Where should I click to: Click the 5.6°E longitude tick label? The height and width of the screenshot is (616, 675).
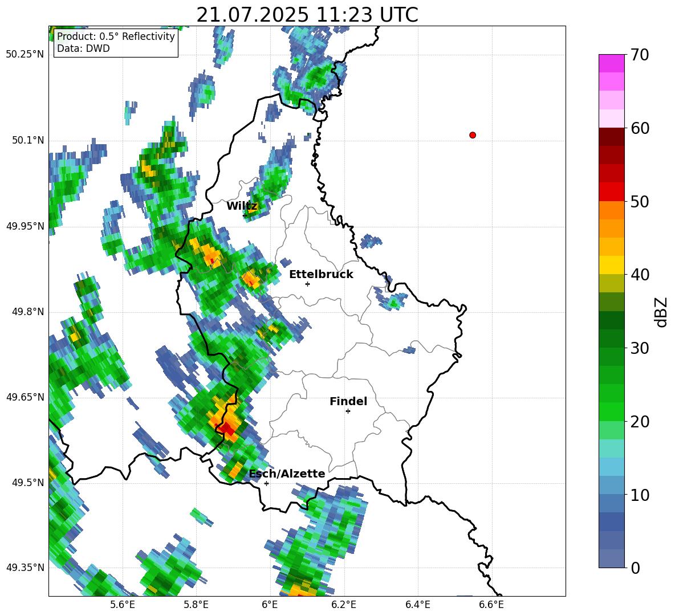tap(122, 605)
